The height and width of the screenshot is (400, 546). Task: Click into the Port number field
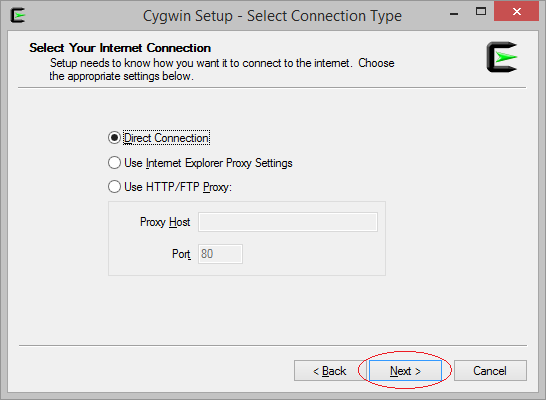point(220,254)
